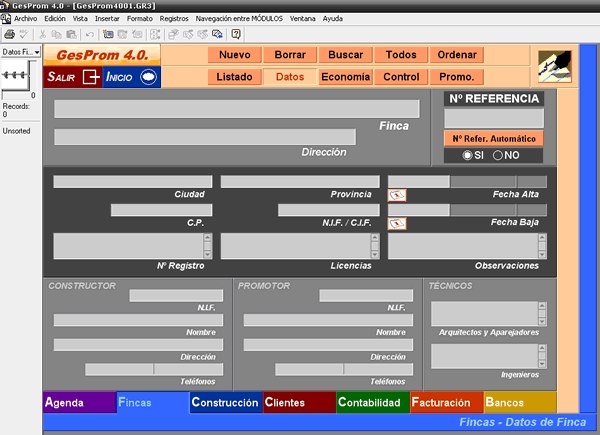This screenshot has width=600, height=435.
Task: Click the Copy icon in toolbar
Action: pyautogui.click(x=57, y=34)
